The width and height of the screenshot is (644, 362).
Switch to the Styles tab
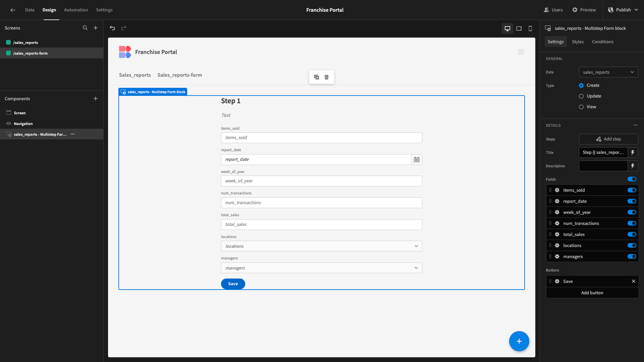click(x=578, y=42)
